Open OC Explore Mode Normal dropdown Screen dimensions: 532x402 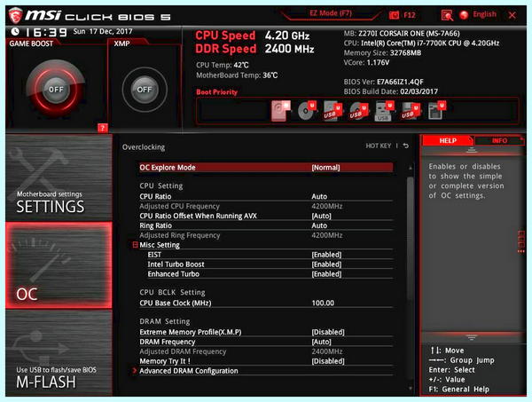pos(266,168)
